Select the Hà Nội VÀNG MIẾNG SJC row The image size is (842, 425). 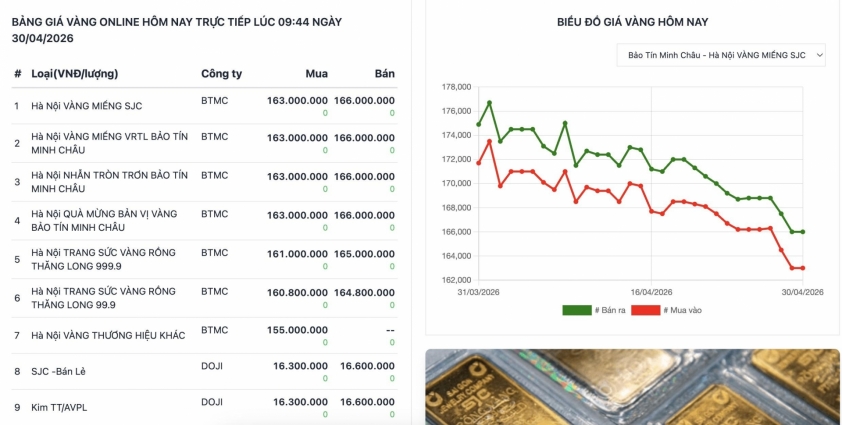86,106
